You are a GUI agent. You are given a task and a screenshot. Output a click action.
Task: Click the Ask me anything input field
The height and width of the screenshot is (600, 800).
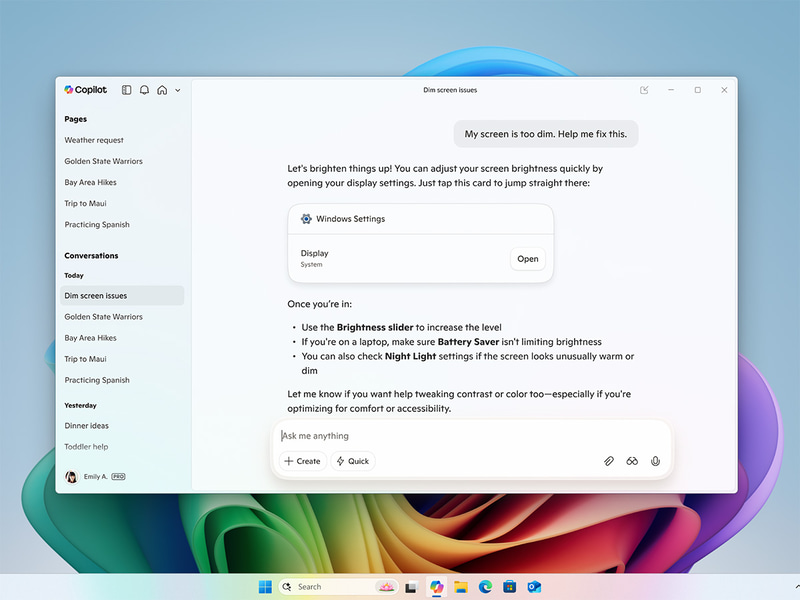(472, 436)
